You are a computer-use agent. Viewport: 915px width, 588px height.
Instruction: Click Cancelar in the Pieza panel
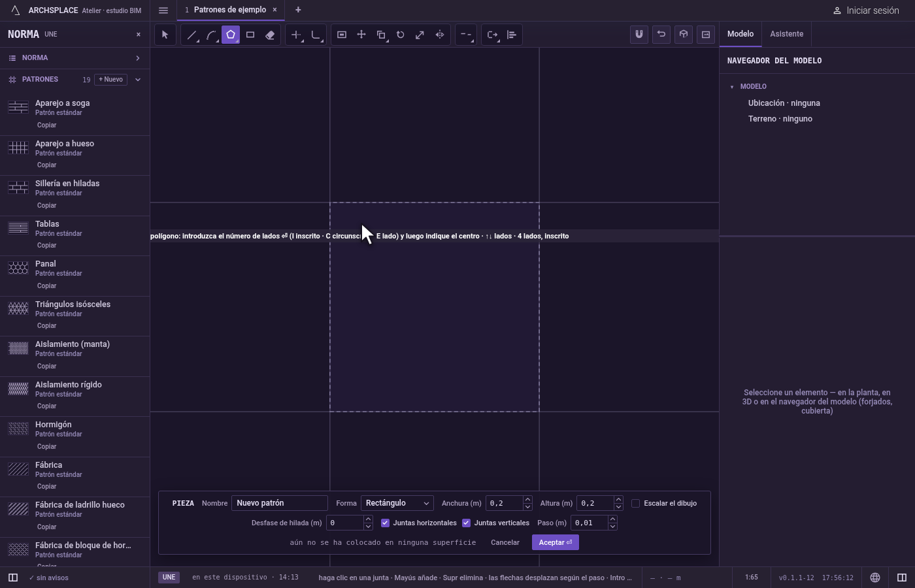pos(505,542)
